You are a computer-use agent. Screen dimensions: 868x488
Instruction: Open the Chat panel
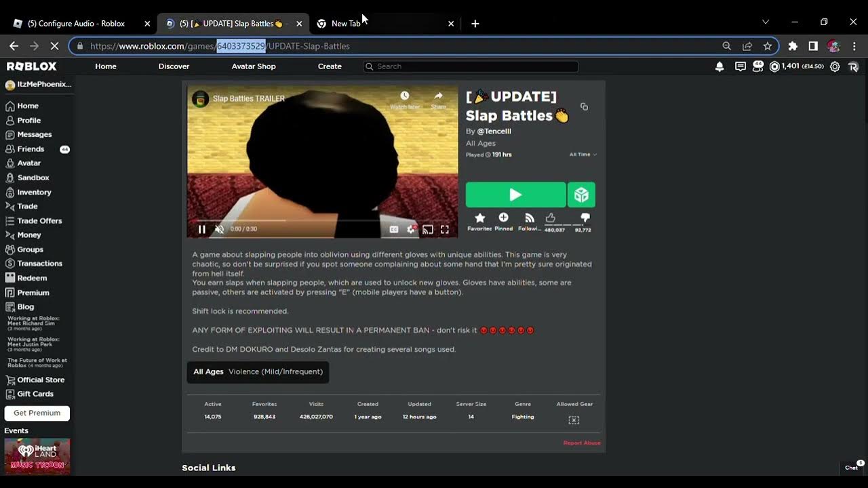pos(853,466)
